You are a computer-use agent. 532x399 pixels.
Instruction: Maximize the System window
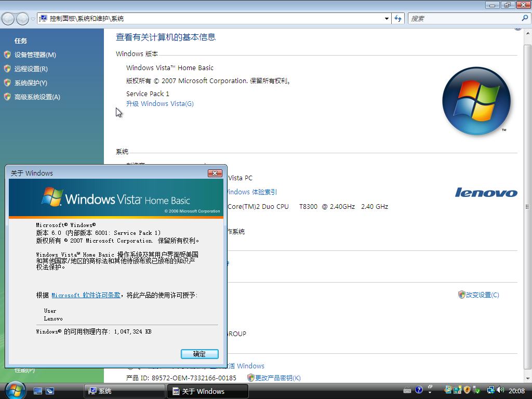508,5
